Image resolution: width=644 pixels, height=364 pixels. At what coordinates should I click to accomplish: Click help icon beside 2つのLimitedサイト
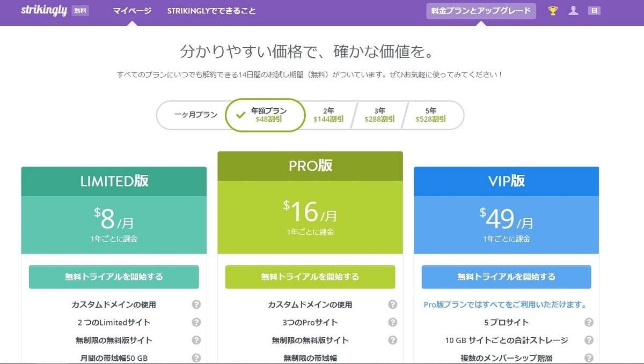(196, 322)
